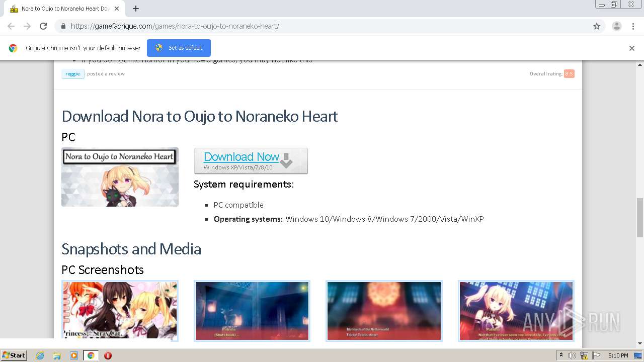This screenshot has width=644, height=362.
Task: Click the red Opera taskbar icon
Action: tap(108, 355)
